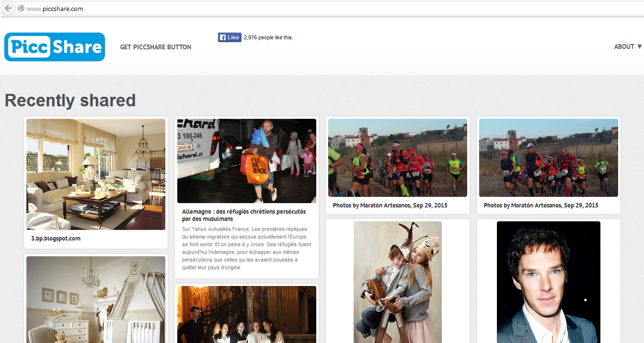The width and height of the screenshot is (644, 343).
Task: Open the first Maratón Artesanos runners photo
Action: pos(398,158)
